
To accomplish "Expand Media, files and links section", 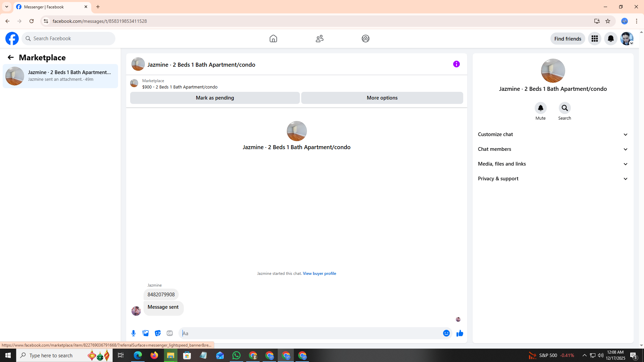I will click(552, 164).
